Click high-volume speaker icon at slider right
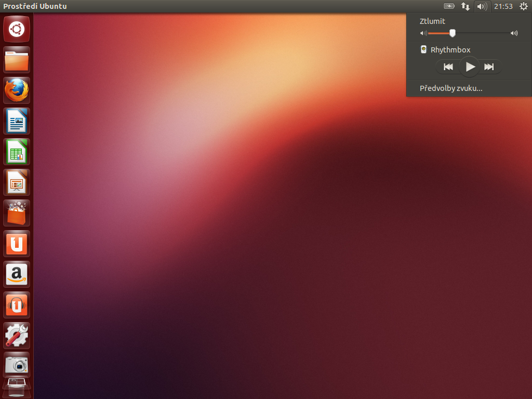 point(514,33)
